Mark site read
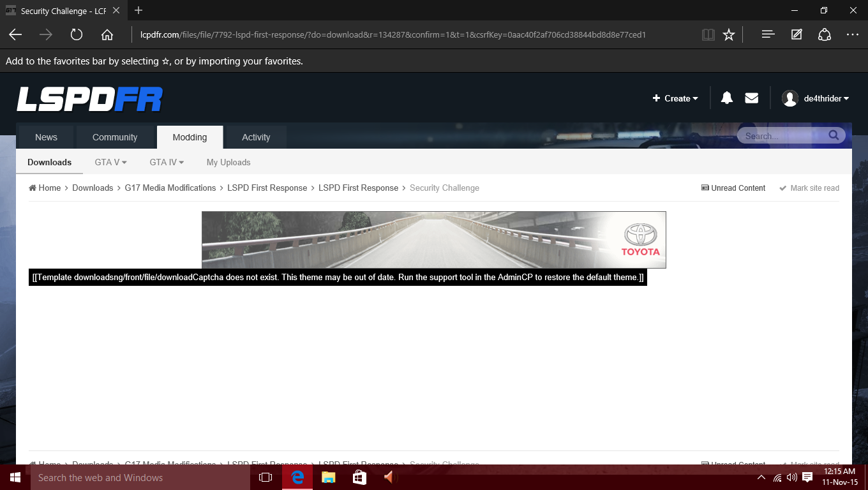Screen dimensions: 868x490 809,188
